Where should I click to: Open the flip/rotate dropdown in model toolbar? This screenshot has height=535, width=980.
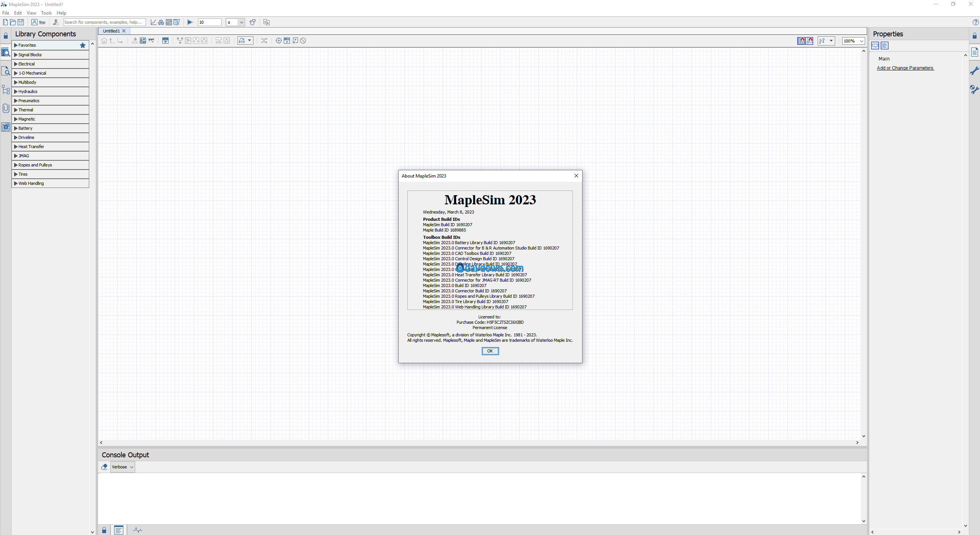pyautogui.click(x=245, y=41)
